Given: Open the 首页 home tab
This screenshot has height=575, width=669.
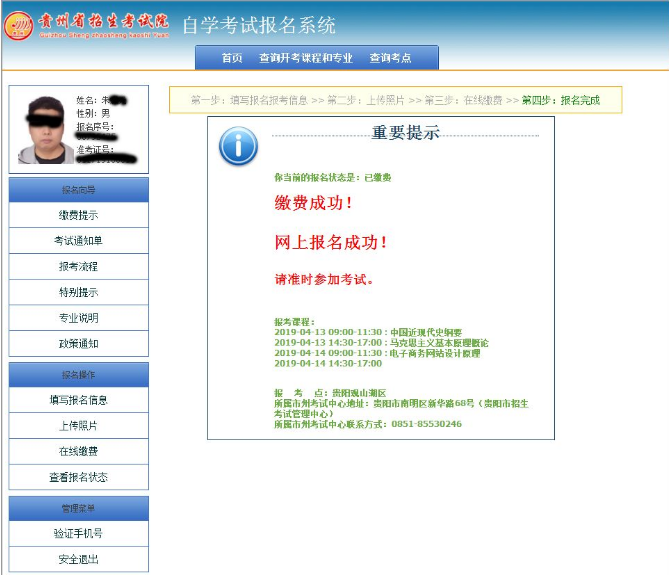Looking at the screenshot, I should (x=232, y=58).
